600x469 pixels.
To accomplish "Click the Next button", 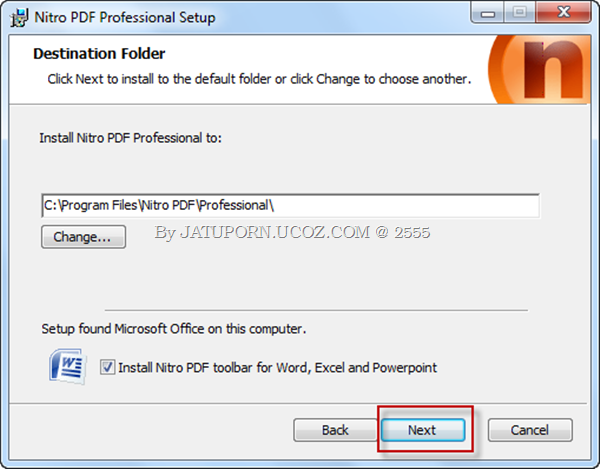I will [423, 430].
